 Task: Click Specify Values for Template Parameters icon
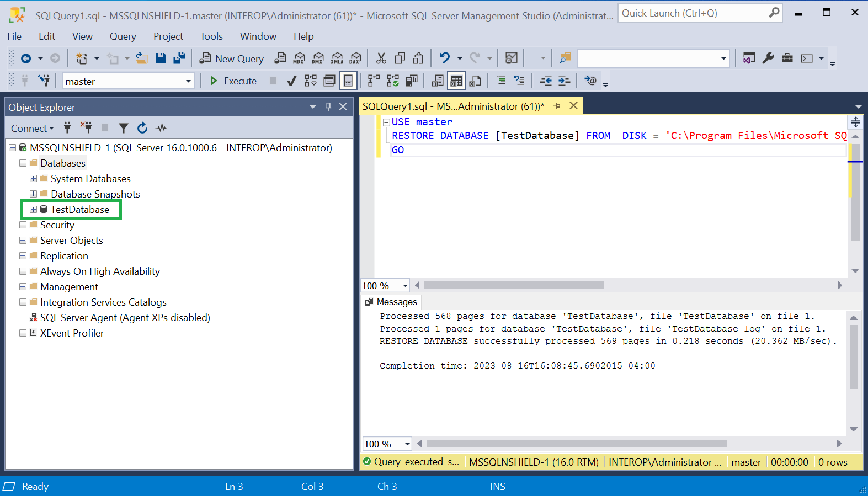590,81
